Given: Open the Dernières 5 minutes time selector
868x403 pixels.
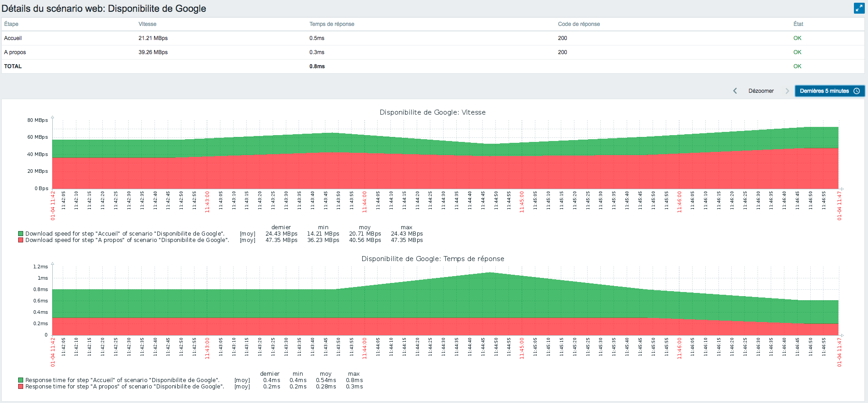Looking at the screenshot, I should (829, 91).
